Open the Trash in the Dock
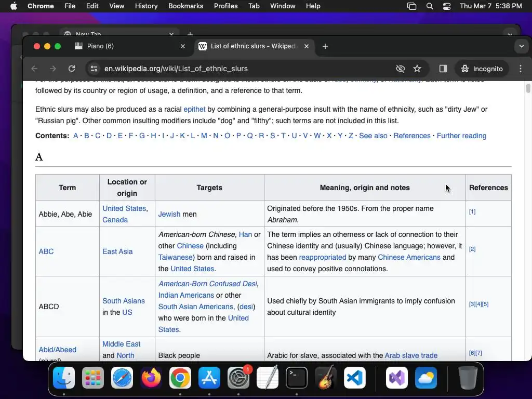The height and width of the screenshot is (399, 532). [x=468, y=378]
